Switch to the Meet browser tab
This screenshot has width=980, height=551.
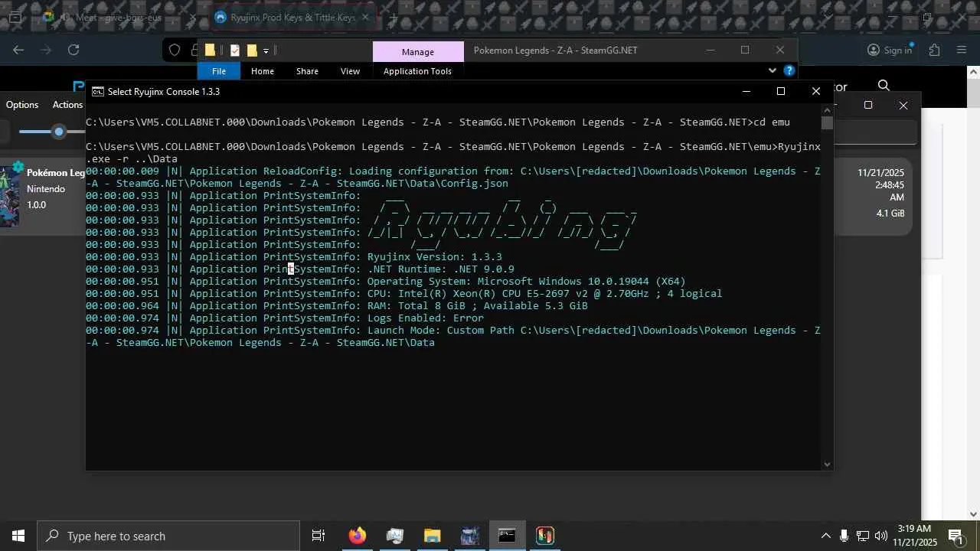point(115,17)
